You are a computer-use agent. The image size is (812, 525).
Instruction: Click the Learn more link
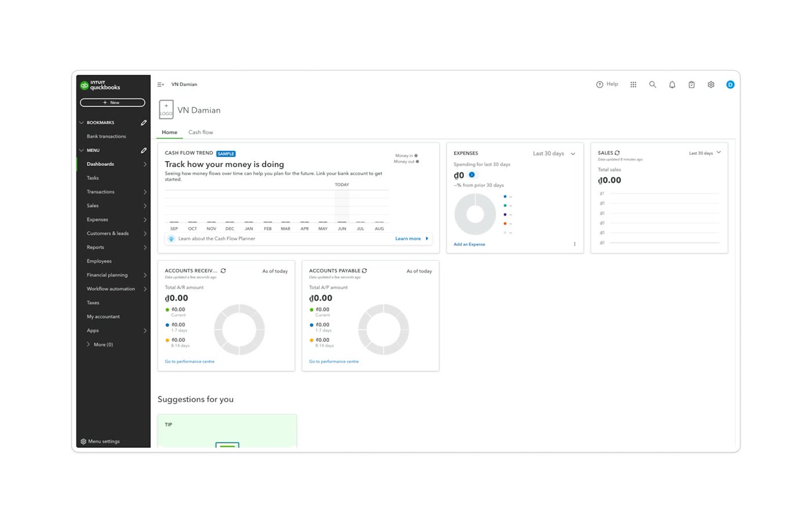tap(408, 239)
